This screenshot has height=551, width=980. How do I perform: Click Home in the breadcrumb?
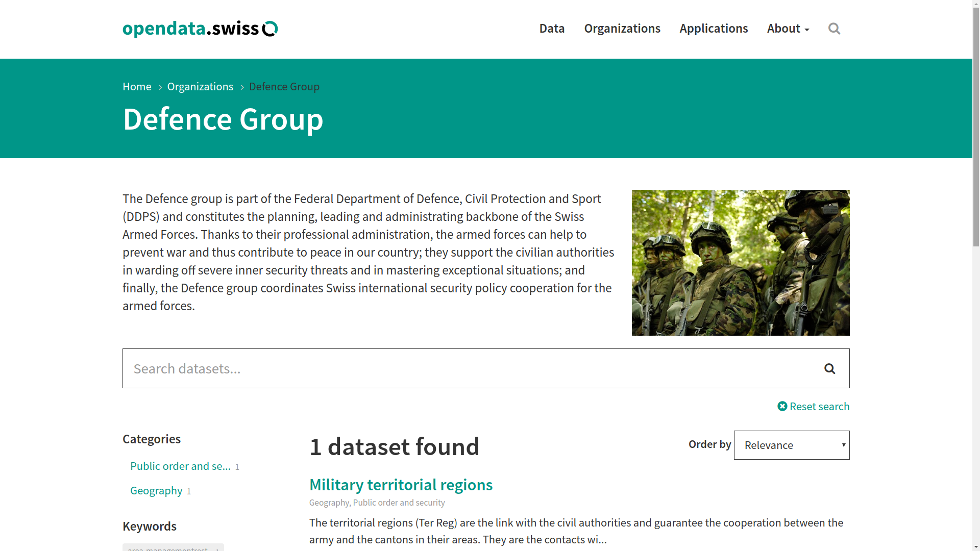coord(137,87)
